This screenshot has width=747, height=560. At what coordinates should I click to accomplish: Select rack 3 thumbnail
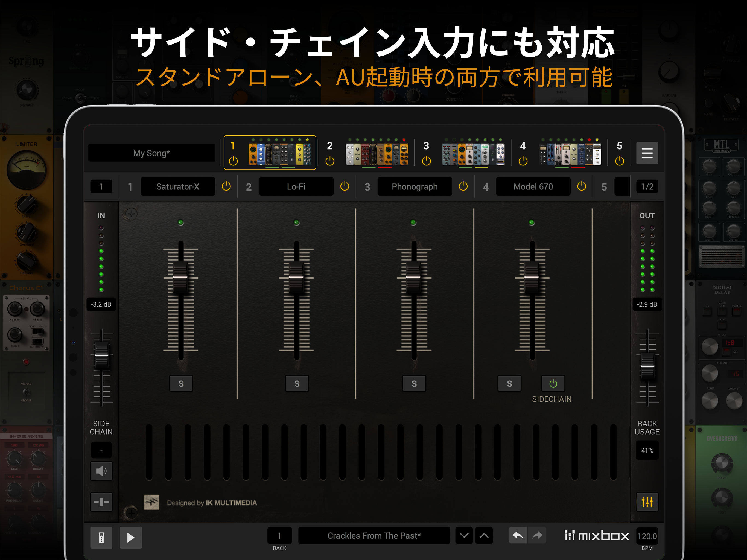[473, 154]
